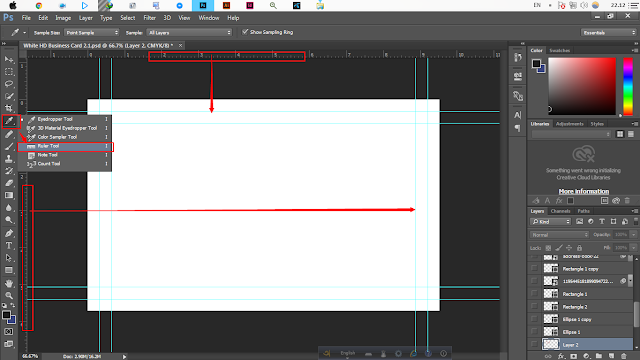Select the Path Selection tool
Viewport: 640px width, 360px height.
point(9,258)
